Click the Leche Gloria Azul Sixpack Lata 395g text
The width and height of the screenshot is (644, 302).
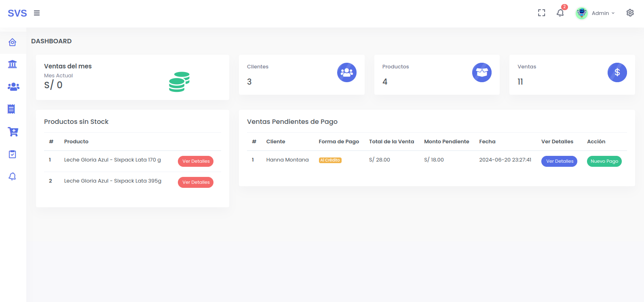click(x=113, y=181)
